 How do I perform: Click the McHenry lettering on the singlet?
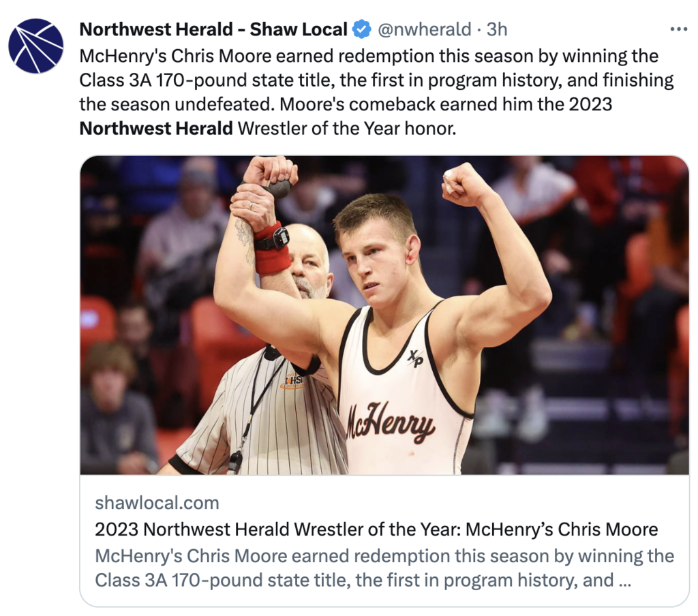[391, 422]
